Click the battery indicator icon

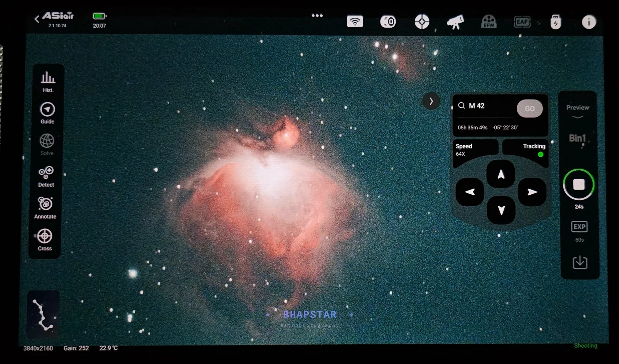pyautogui.click(x=100, y=16)
